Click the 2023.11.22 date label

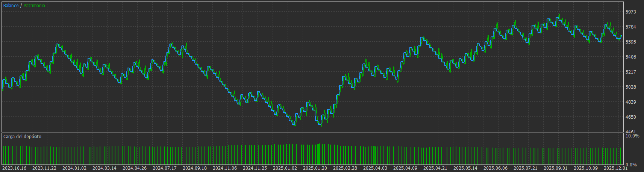pyautogui.click(x=44, y=168)
